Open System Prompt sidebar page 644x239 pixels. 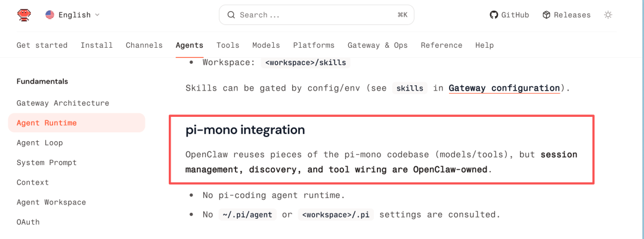(x=47, y=163)
